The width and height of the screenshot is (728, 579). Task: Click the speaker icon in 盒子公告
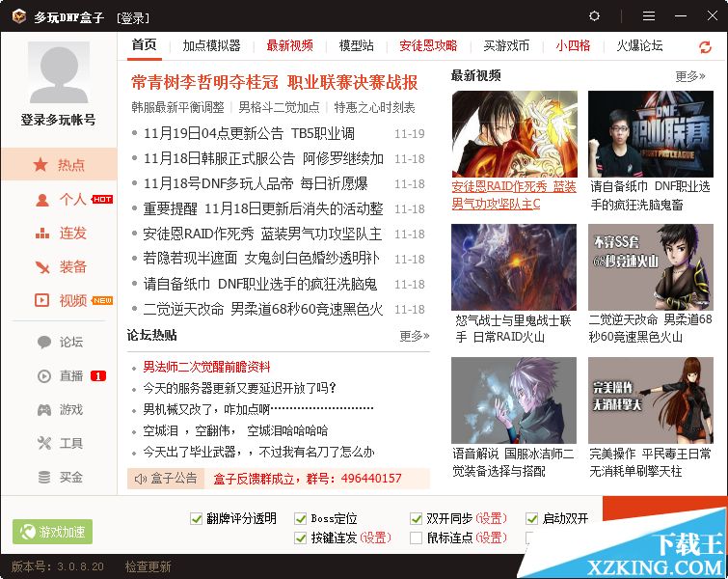[x=140, y=479]
